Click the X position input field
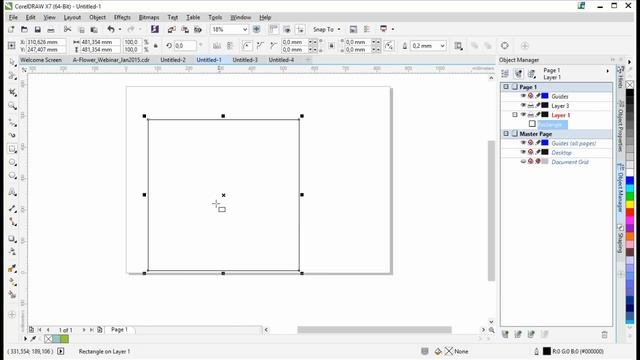 pos(46,42)
